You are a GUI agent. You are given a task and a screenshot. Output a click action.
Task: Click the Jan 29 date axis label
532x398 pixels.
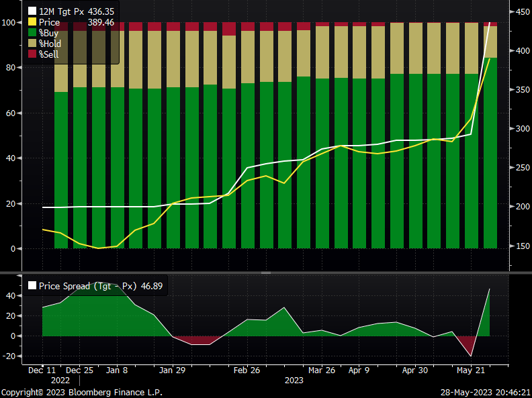click(172, 370)
